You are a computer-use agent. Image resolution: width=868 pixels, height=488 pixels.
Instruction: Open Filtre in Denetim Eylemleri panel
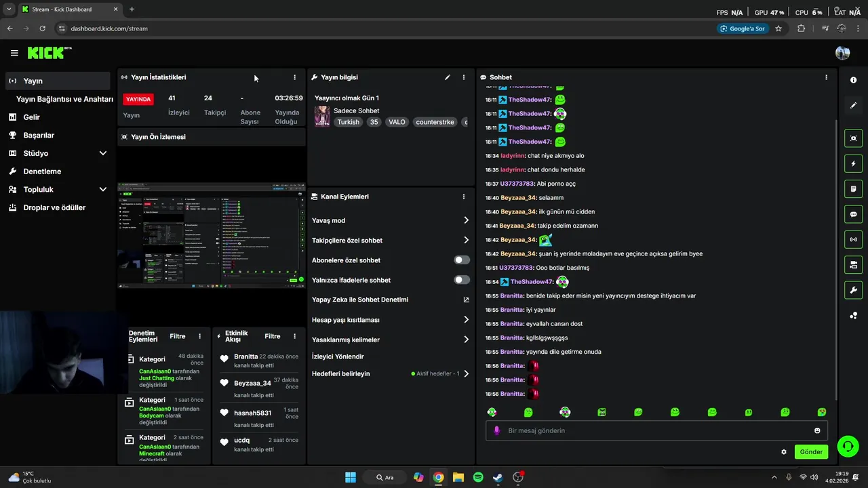[178, 336]
